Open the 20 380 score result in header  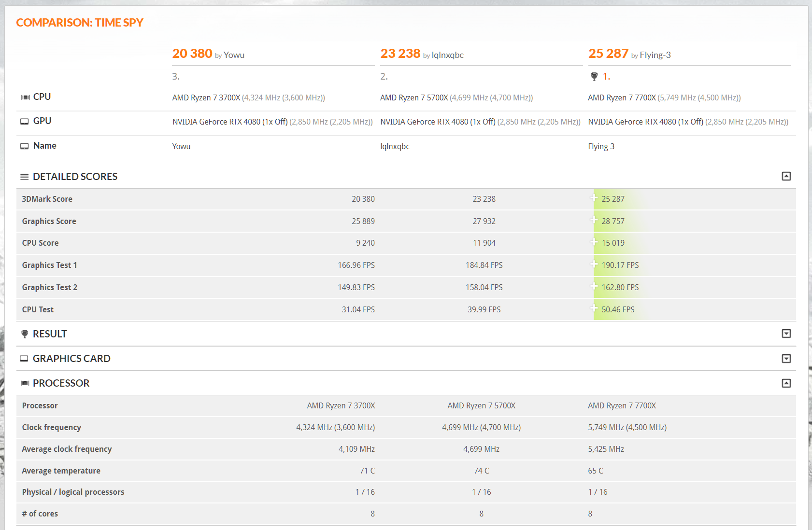point(192,54)
